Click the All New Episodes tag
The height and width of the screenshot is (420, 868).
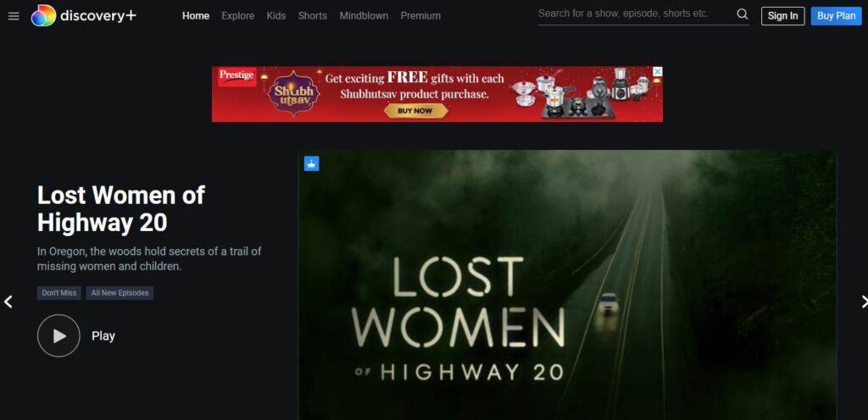click(120, 293)
